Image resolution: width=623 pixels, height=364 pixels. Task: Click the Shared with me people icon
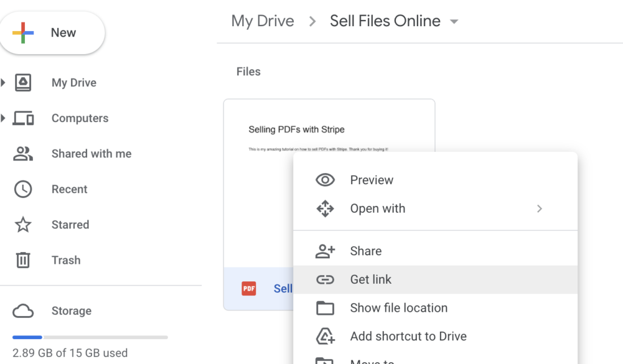(23, 154)
